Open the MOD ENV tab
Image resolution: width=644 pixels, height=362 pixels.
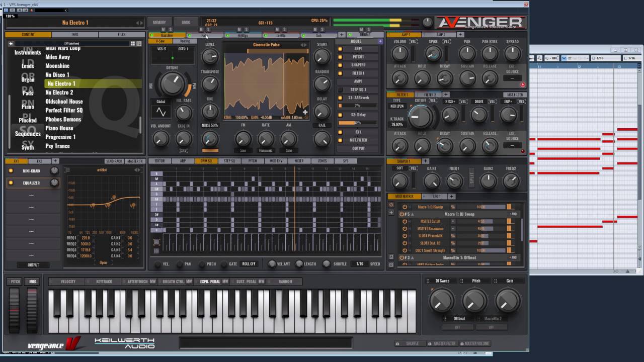(276, 161)
